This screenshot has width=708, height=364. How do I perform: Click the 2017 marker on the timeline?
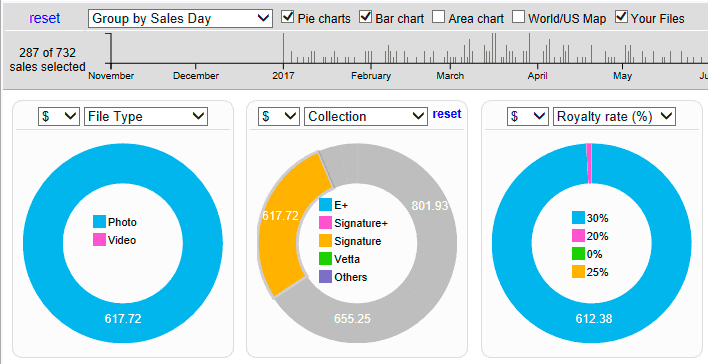(x=283, y=76)
